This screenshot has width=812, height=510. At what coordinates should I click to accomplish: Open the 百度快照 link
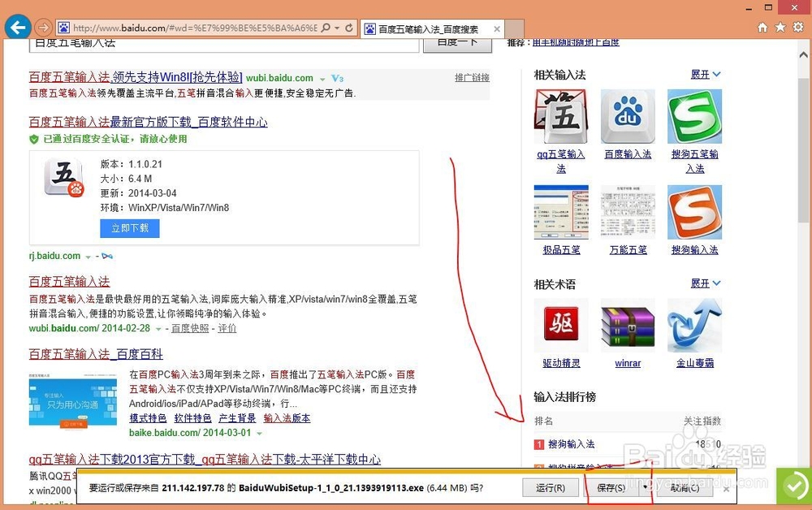[190, 328]
